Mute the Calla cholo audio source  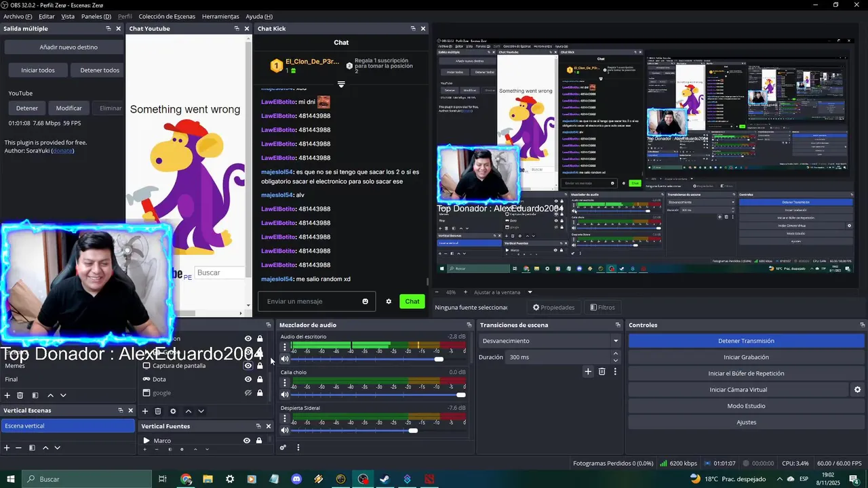coord(285,394)
